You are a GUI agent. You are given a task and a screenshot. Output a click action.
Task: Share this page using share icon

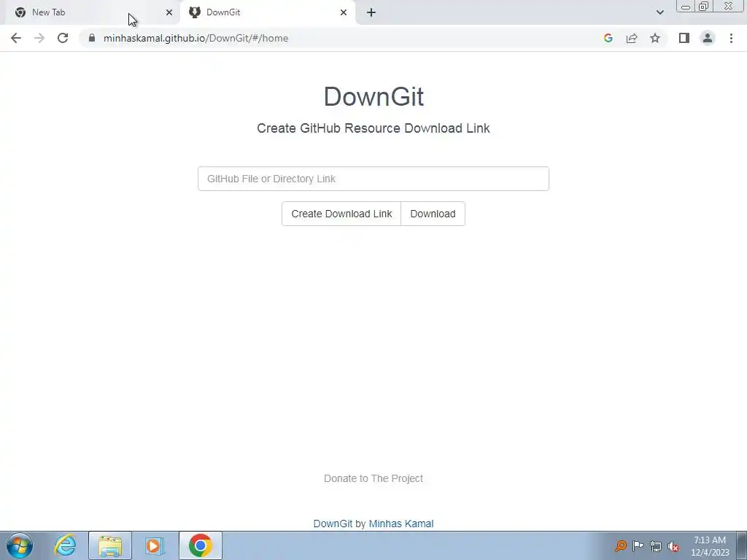pos(632,38)
